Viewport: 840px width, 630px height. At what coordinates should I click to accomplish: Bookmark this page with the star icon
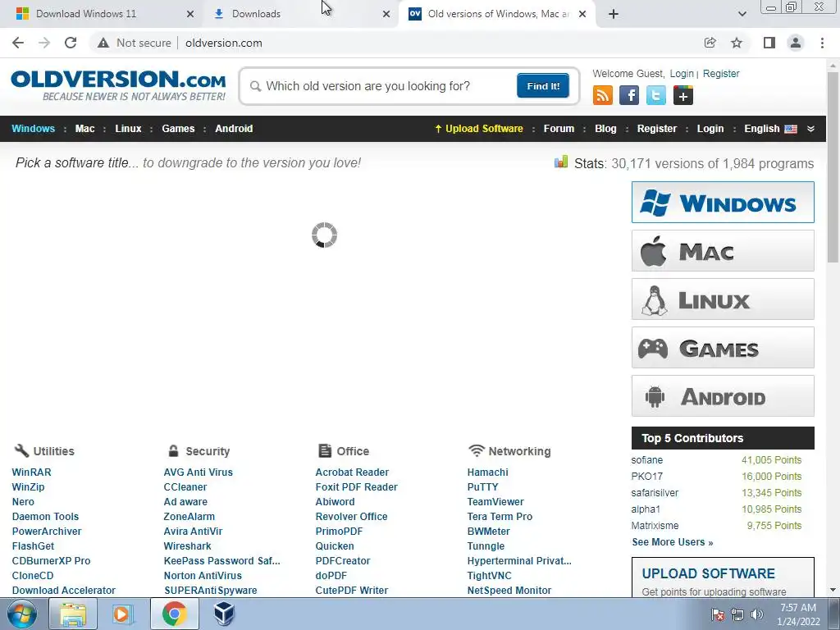(x=737, y=43)
